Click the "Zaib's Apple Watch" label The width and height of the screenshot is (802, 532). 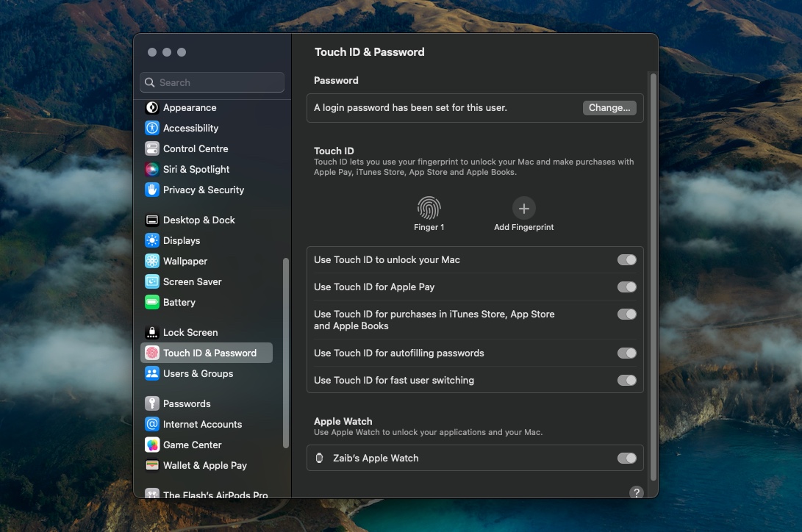[376, 458]
